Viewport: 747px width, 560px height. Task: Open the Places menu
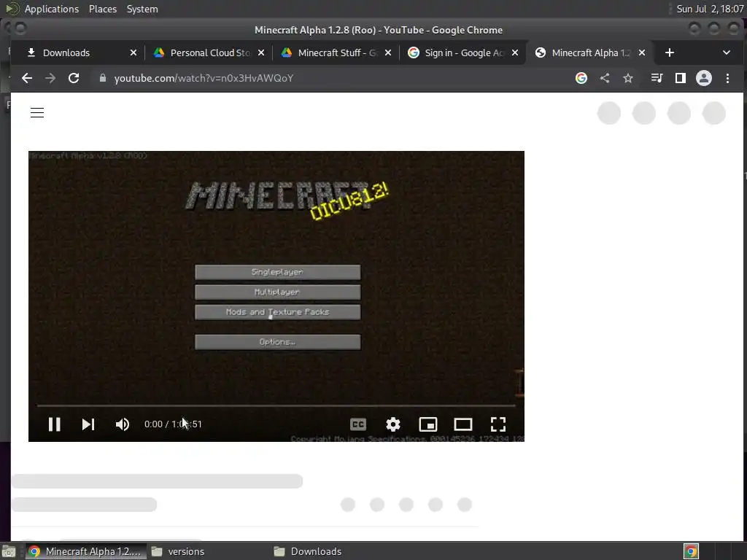(x=103, y=9)
